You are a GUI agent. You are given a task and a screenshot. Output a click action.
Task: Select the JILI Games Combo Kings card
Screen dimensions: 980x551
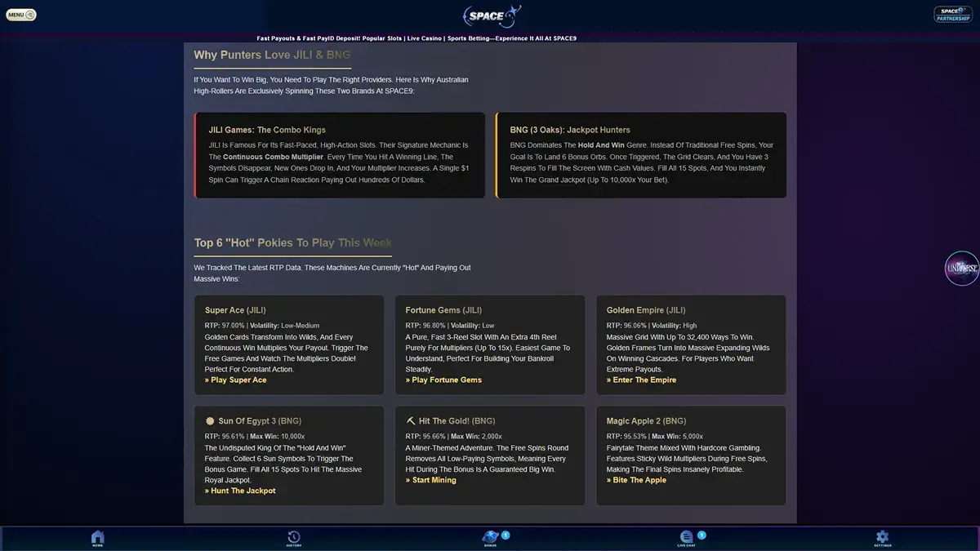340,155
